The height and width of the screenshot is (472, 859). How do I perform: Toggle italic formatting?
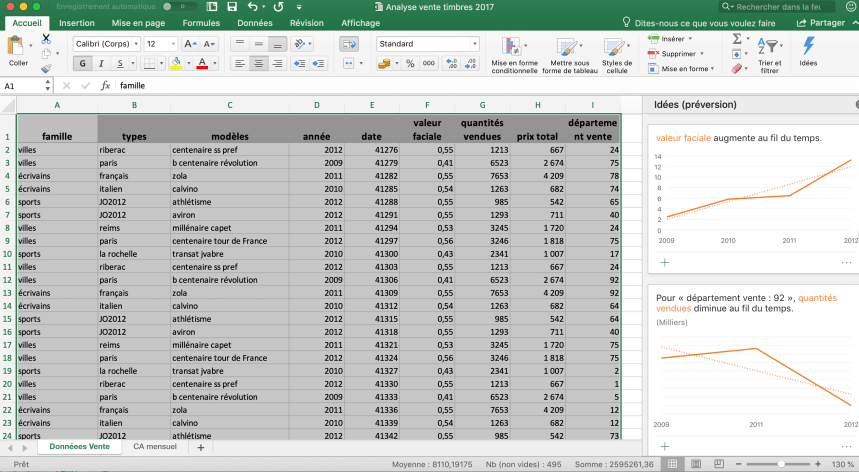click(x=101, y=63)
